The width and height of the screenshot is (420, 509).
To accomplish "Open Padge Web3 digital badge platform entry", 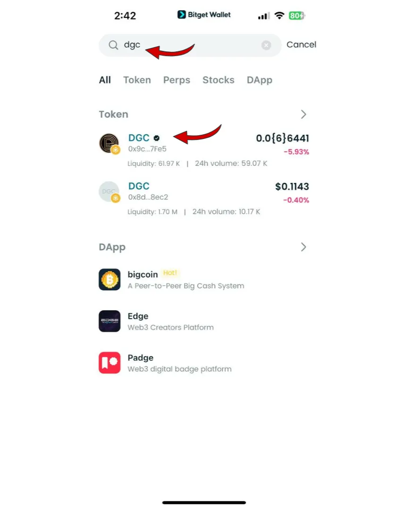I will click(x=204, y=362).
